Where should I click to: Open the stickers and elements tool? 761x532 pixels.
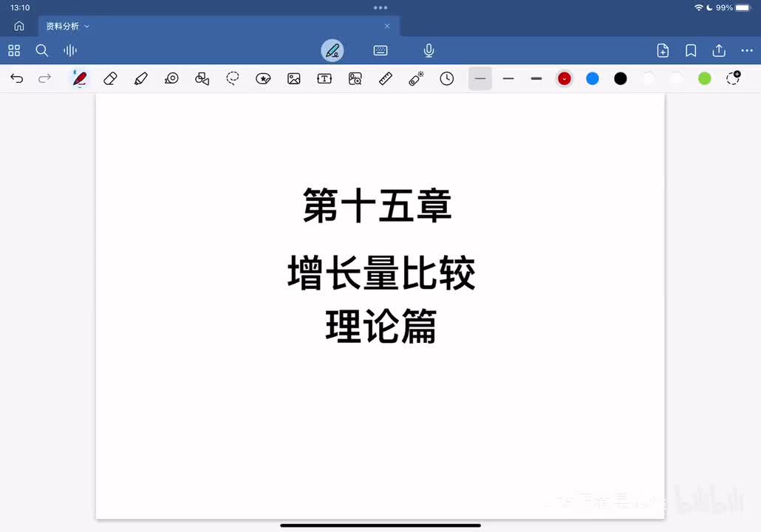point(263,78)
